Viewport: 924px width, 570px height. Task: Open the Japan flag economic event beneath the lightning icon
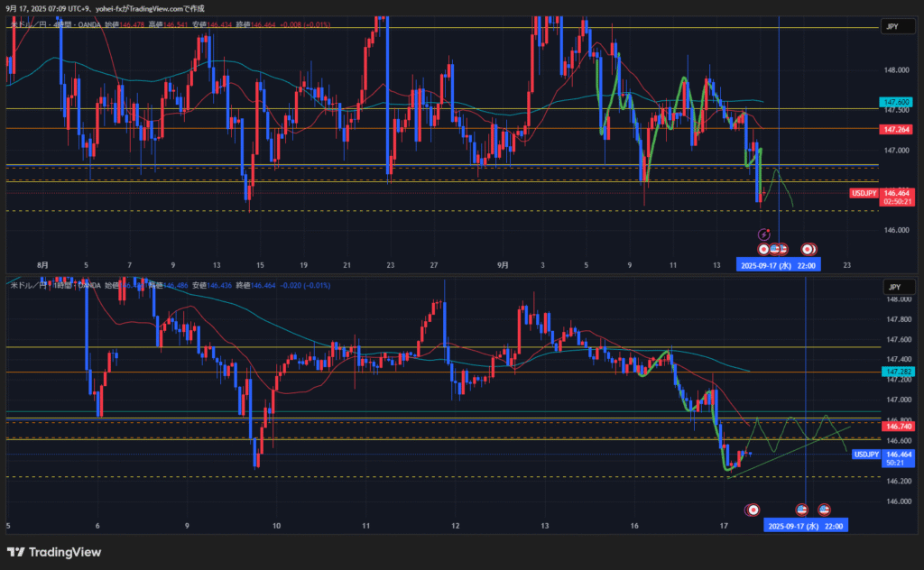(763, 250)
